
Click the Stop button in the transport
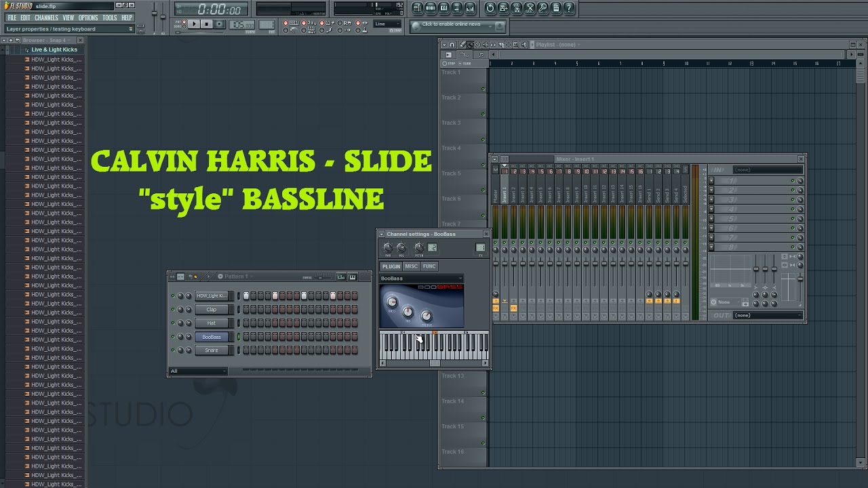(206, 24)
